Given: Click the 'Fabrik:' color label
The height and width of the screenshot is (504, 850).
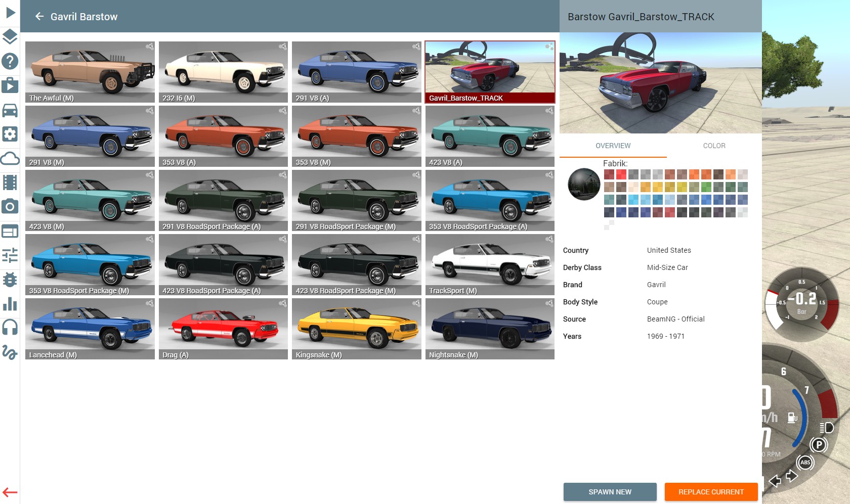Looking at the screenshot, I should coord(615,163).
